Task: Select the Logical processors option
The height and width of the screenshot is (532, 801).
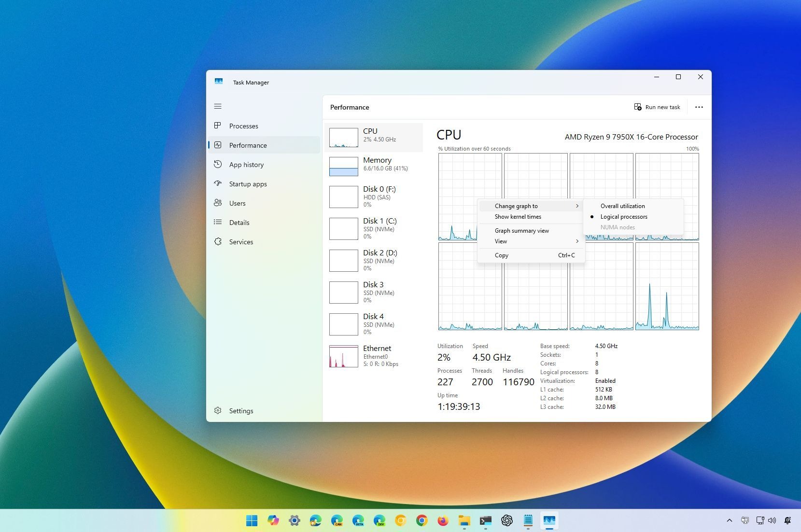Action: pyautogui.click(x=624, y=216)
